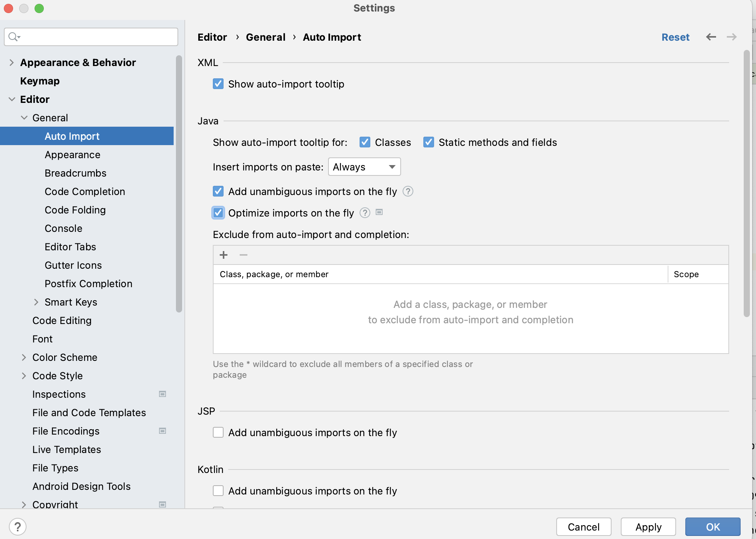
Task: Uncheck Static methods and fields checkbox
Action: pyautogui.click(x=429, y=142)
